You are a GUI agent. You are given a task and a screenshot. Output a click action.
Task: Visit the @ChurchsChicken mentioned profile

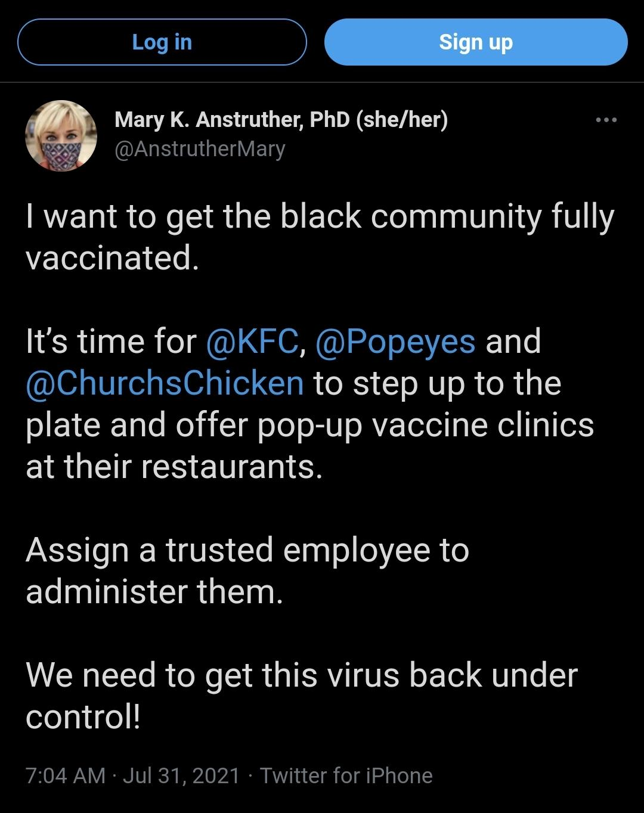(165, 383)
